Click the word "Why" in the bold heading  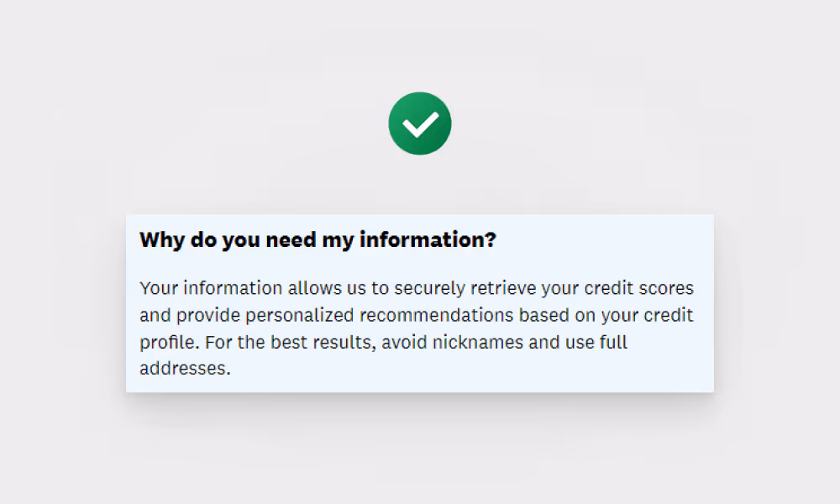(162, 239)
